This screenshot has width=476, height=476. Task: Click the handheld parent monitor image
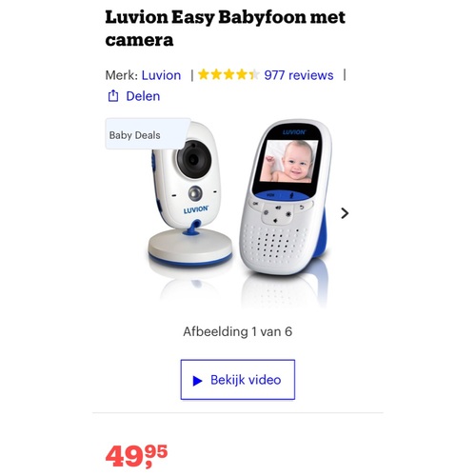(284, 197)
